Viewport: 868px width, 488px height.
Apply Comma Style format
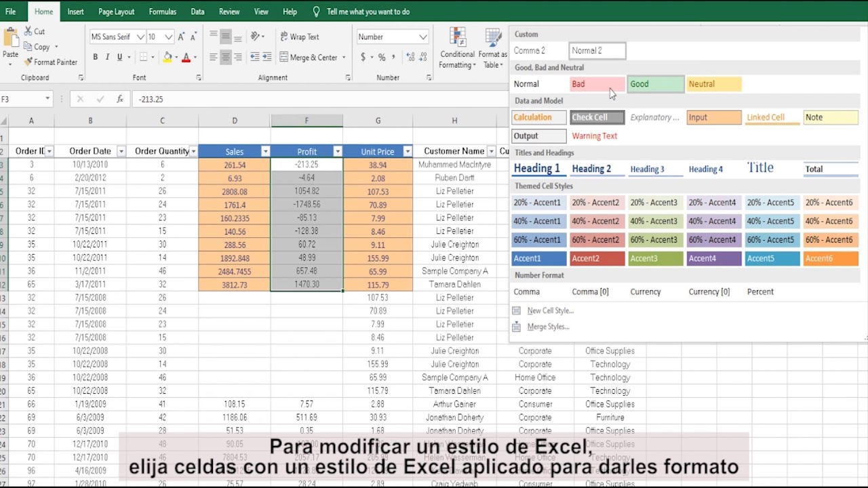(x=394, y=58)
